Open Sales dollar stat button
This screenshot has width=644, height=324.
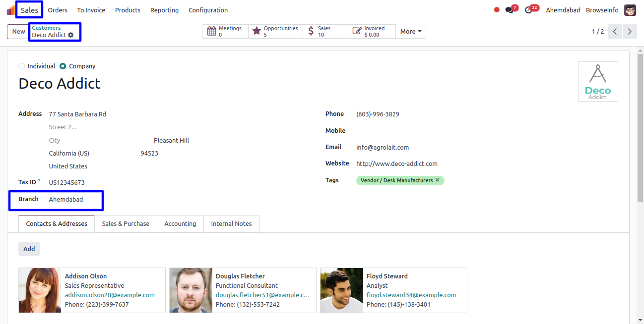point(325,31)
